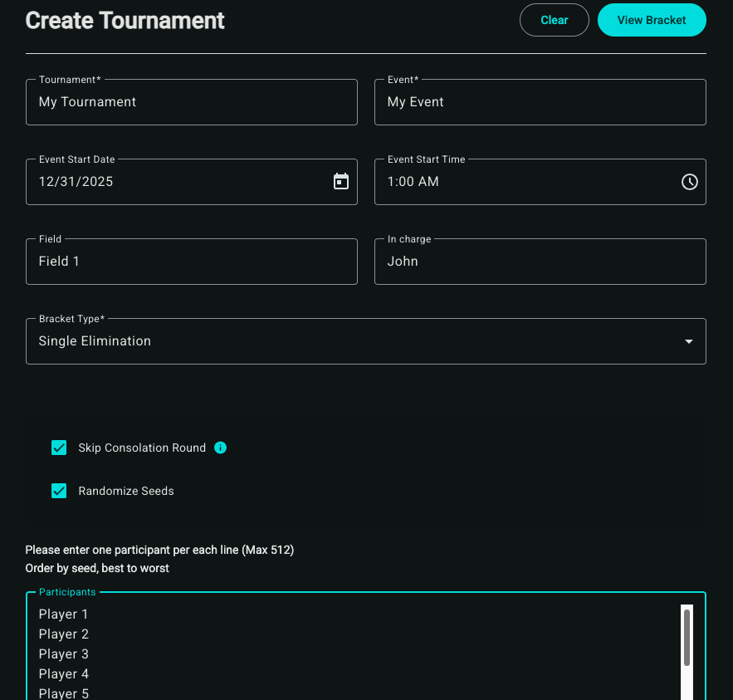Image resolution: width=733 pixels, height=700 pixels.
Task: Open the clock icon for Event Start Time
Action: [x=690, y=181]
